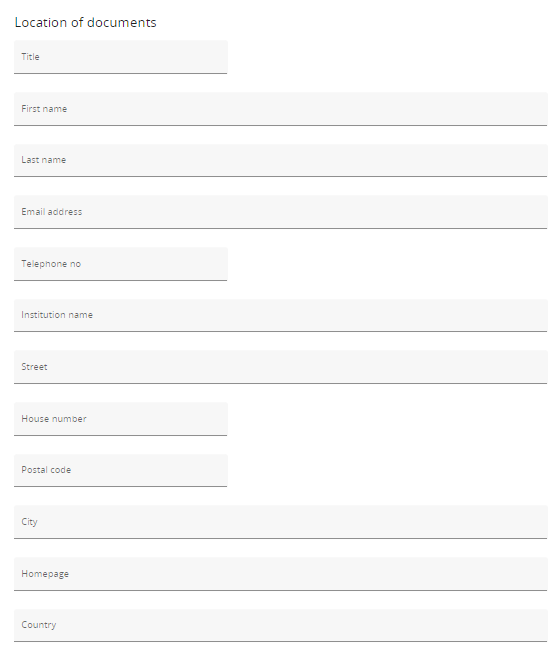Click the 'House number' placeholder label

[54, 418]
